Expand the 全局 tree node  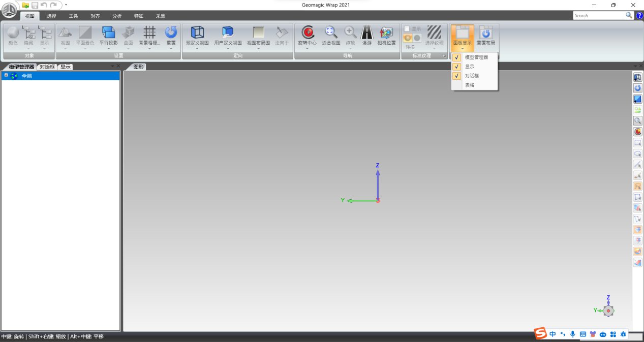[x=6, y=75]
